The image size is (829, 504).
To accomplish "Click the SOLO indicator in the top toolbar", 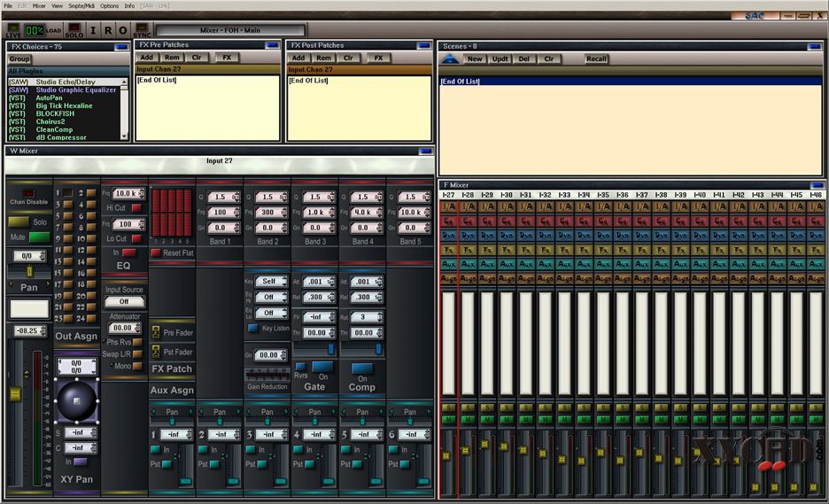I will [74, 30].
